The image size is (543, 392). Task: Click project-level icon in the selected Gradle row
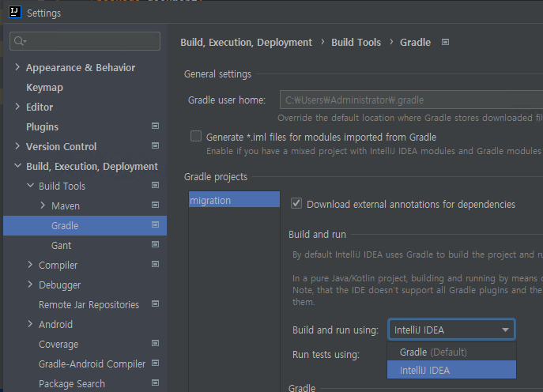[x=155, y=224]
